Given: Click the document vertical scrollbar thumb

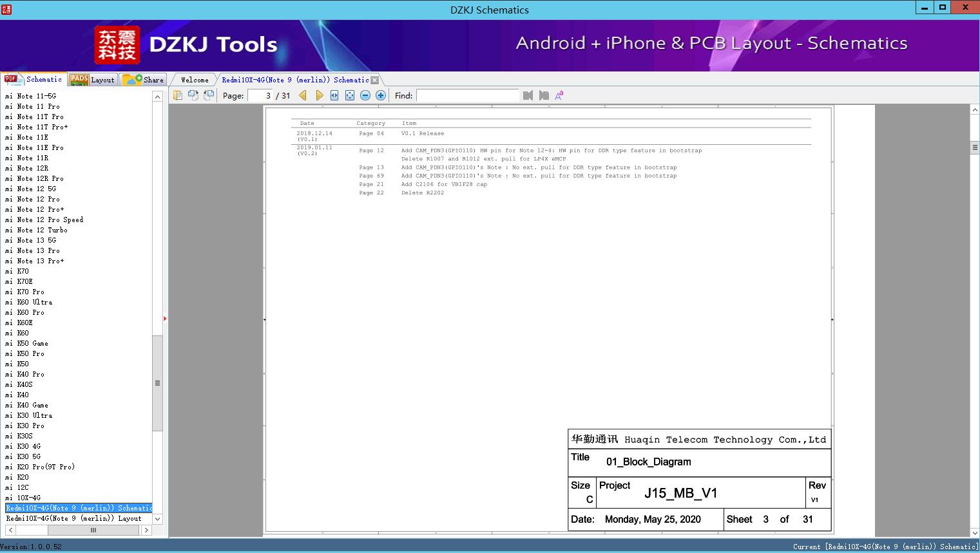Looking at the screenshot, I should click(x=975, y=147).
